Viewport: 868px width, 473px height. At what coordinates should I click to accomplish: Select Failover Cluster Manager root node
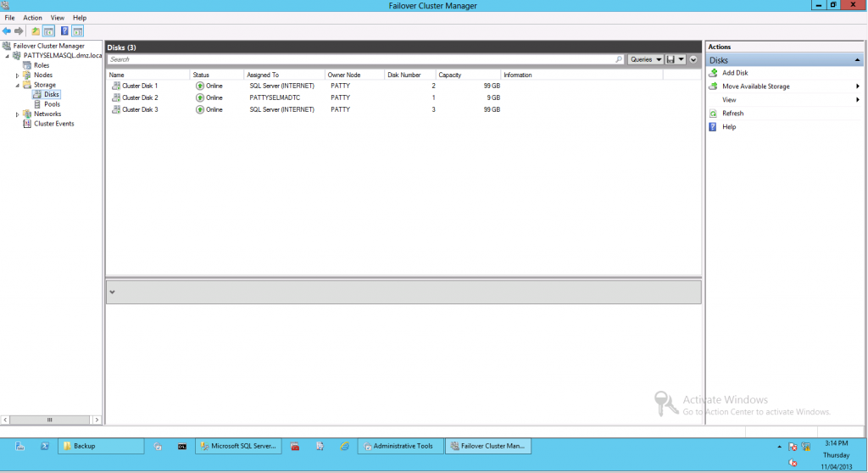pos(48,46)
